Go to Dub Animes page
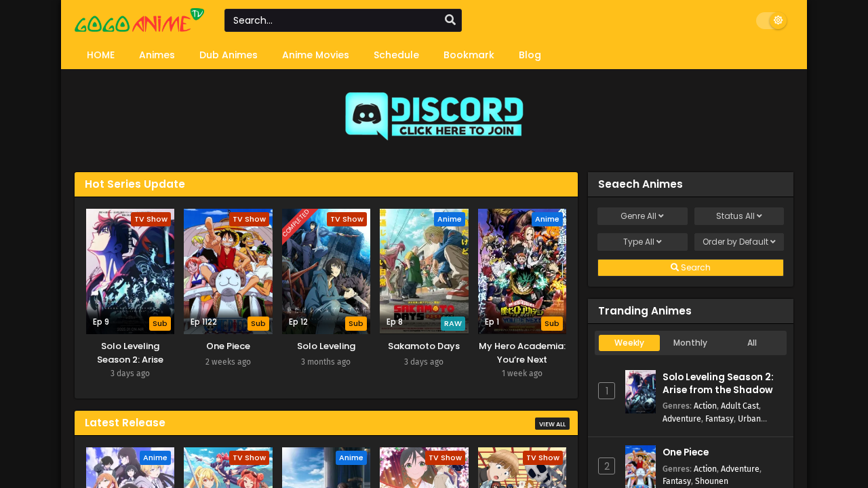 (x=229, y=55)
